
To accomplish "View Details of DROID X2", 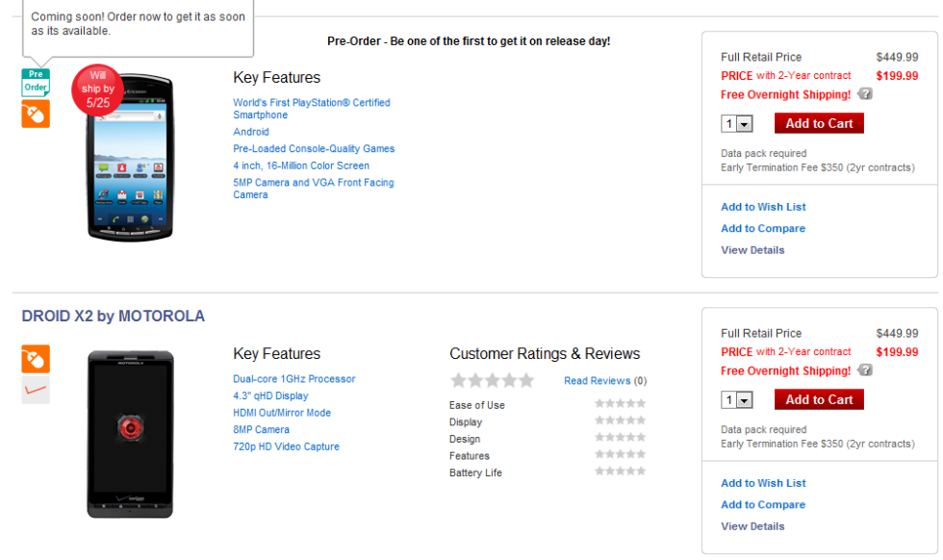I will pyautogui.click(x=752, y=526).
